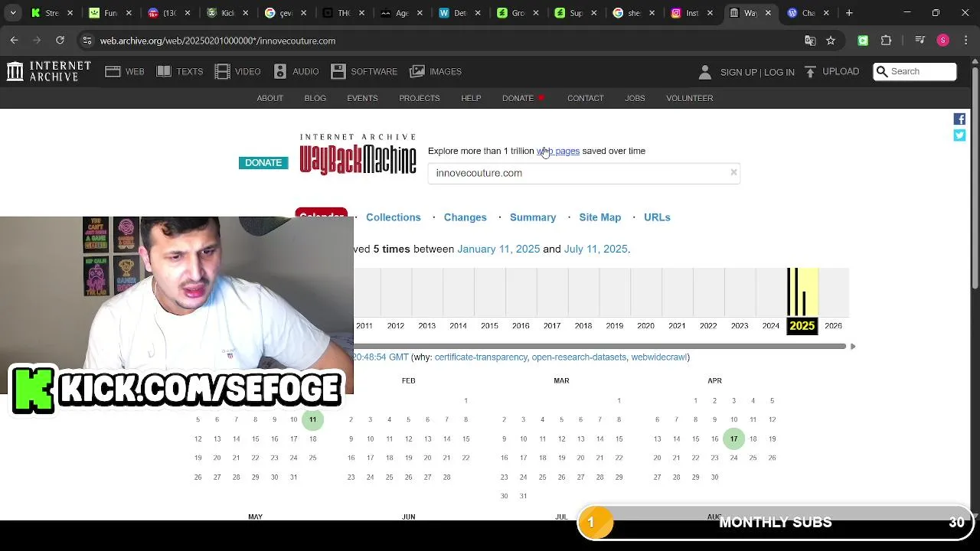Viewport: 980px width, 551px height.
Task: Click SIGN UP link
Action: [x=738, y=72]
